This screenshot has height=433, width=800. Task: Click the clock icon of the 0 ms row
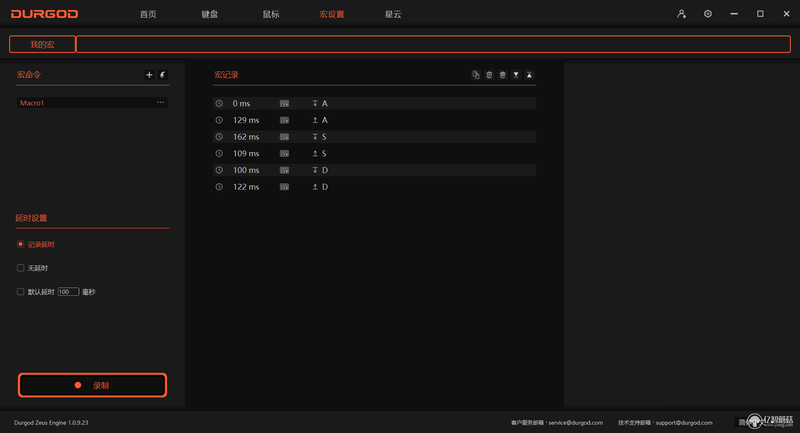click(219, 104)
